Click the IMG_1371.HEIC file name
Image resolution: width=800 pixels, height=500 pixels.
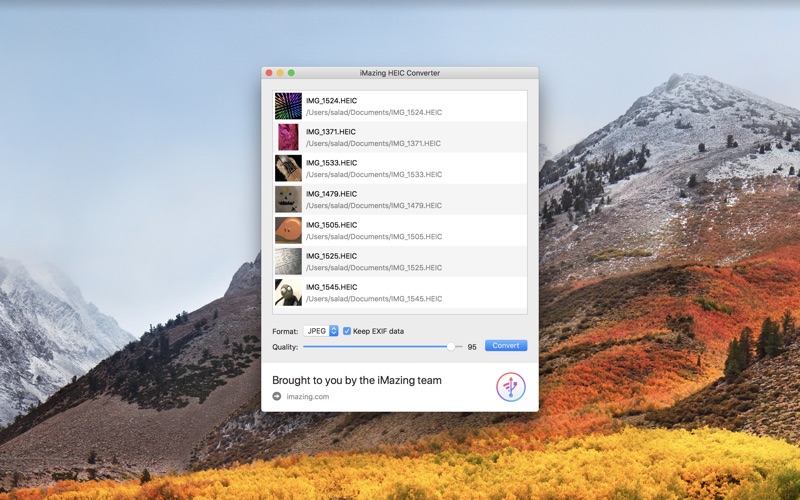pyautogui.click(x=331, y=132)
